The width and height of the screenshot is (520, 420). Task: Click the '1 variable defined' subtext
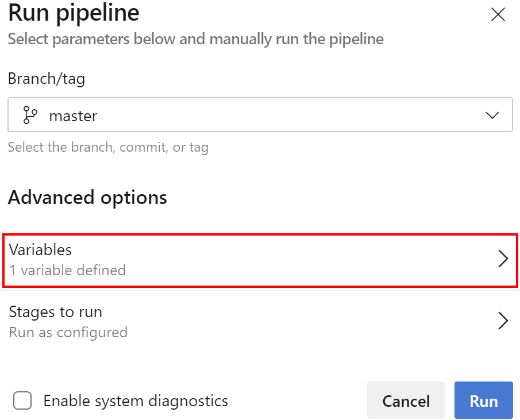tap(67, 270)
